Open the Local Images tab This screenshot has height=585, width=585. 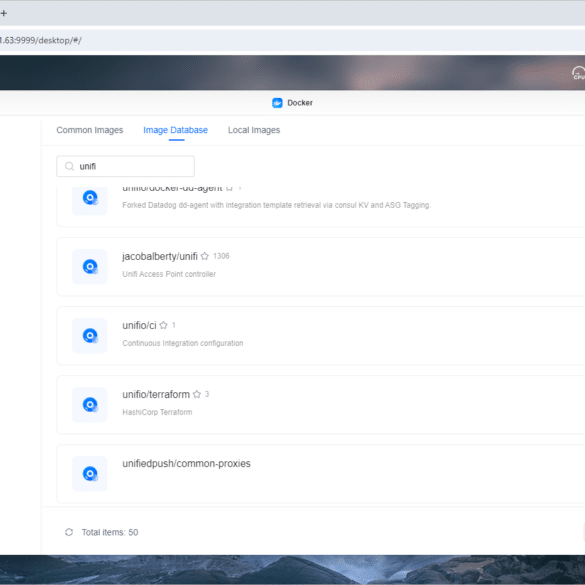(x=254, y=130)
